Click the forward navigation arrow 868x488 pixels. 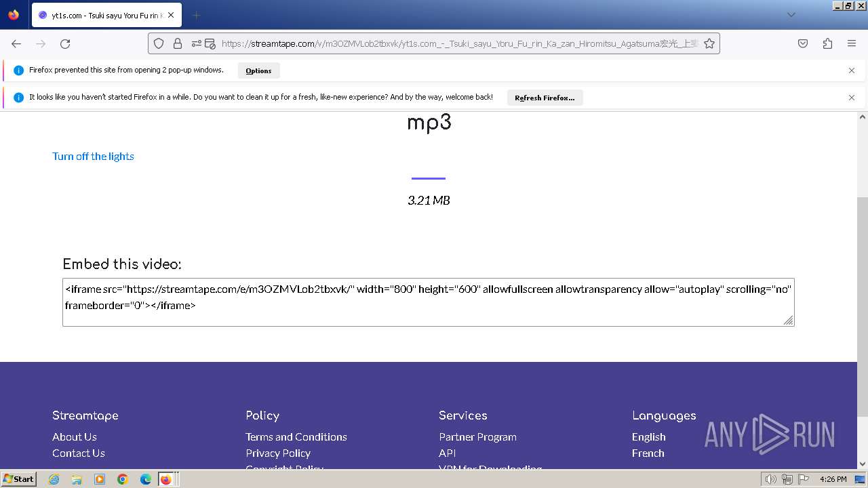point(41,43)
